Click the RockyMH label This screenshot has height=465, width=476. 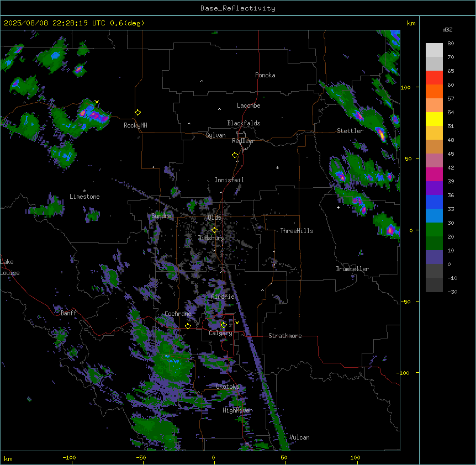tap(135, 125)
